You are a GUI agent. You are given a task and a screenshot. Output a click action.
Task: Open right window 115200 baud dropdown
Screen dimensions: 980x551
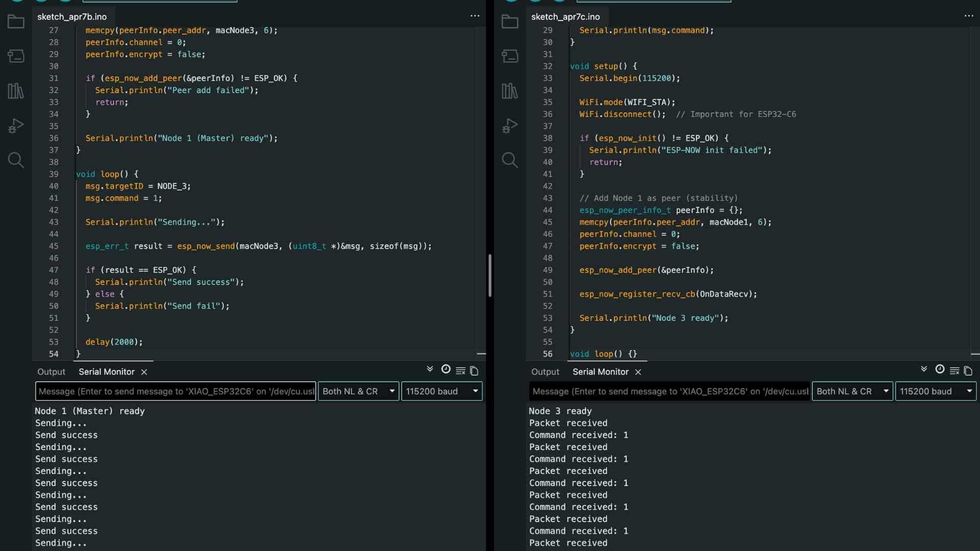pos(935,391)
